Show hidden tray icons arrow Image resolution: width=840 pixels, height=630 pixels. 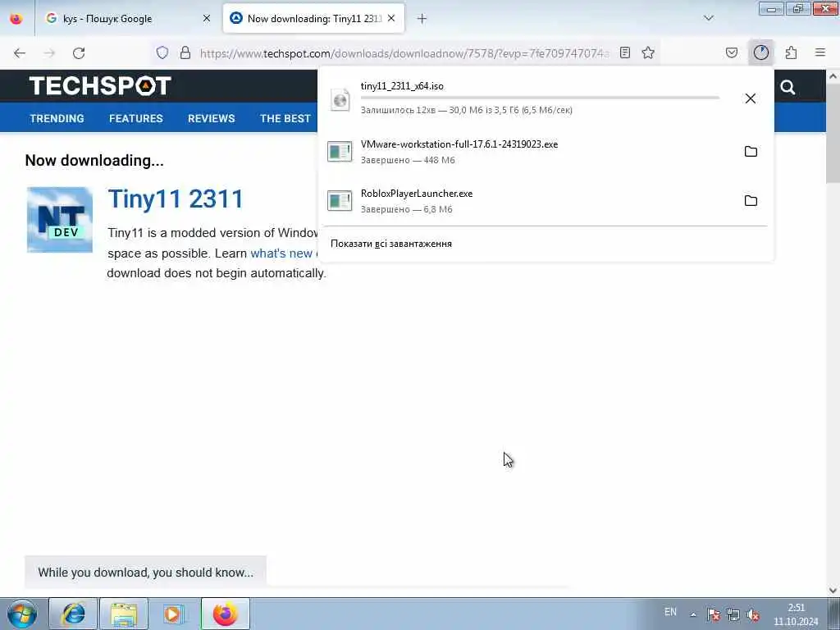point(693,614)
